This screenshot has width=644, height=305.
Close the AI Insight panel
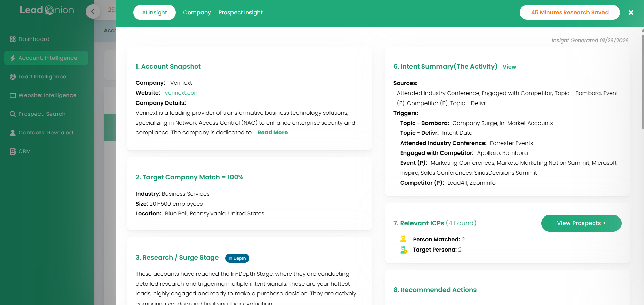tap(631, 13)
